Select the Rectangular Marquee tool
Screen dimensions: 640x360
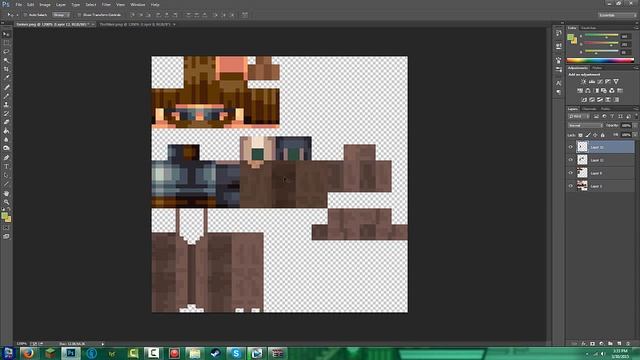click(x=6, y=43)
